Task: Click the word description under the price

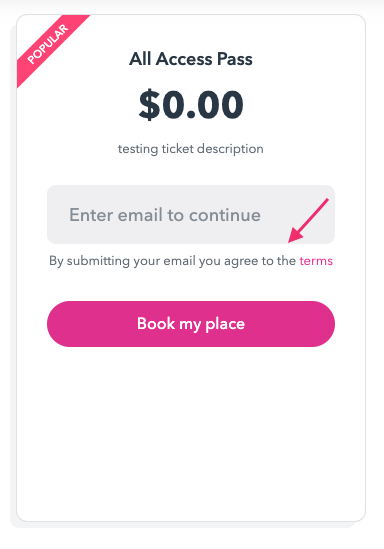Action: point(230,150)
